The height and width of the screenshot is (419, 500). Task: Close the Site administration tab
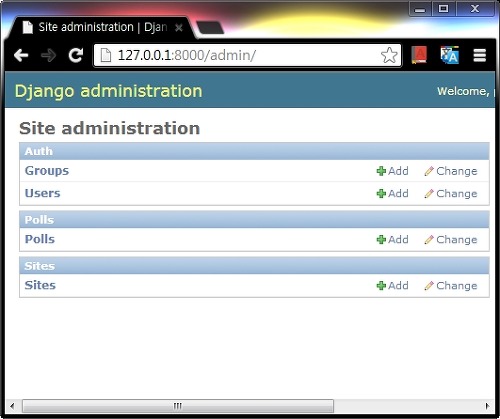[x=179, y=28]
